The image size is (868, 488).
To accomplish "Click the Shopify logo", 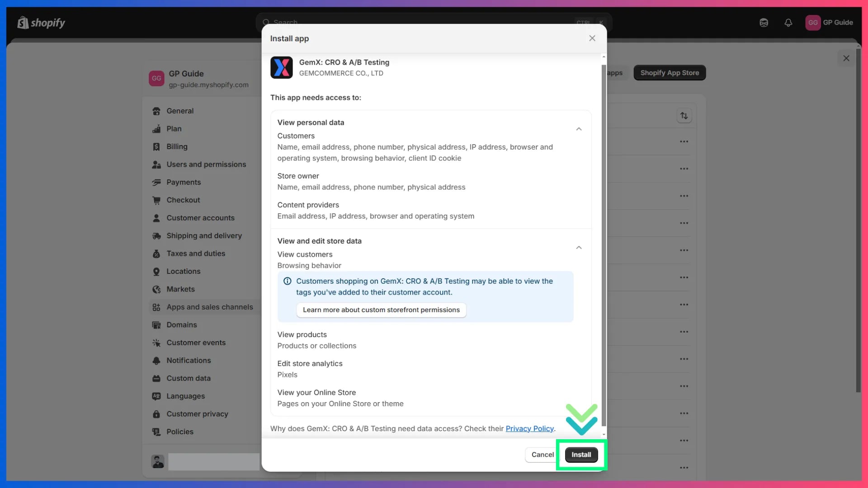I will pyautogui.click(x=41, y=23).
